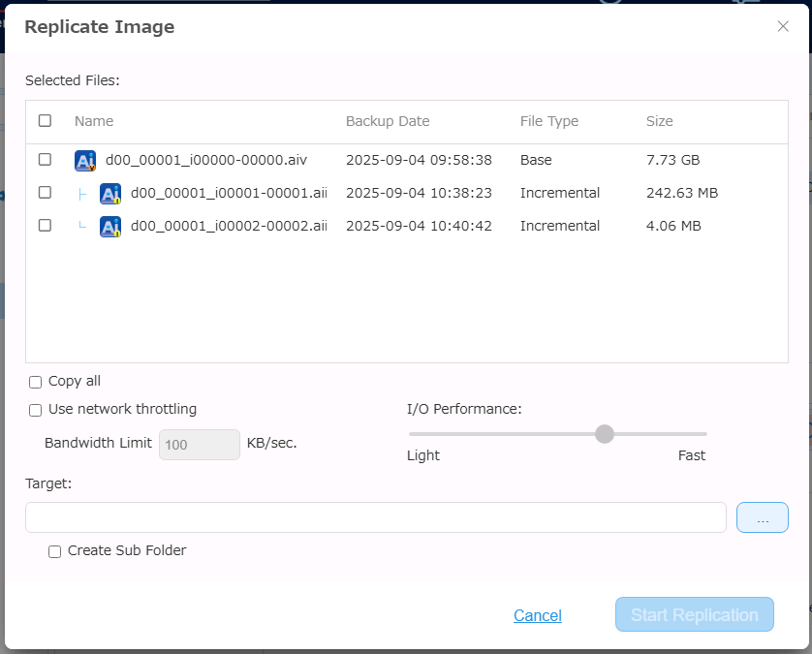This screenshot has height=654, width=812.
Task: Check the box for the 4.06 MB incremental file
Action: coord(45,226)
